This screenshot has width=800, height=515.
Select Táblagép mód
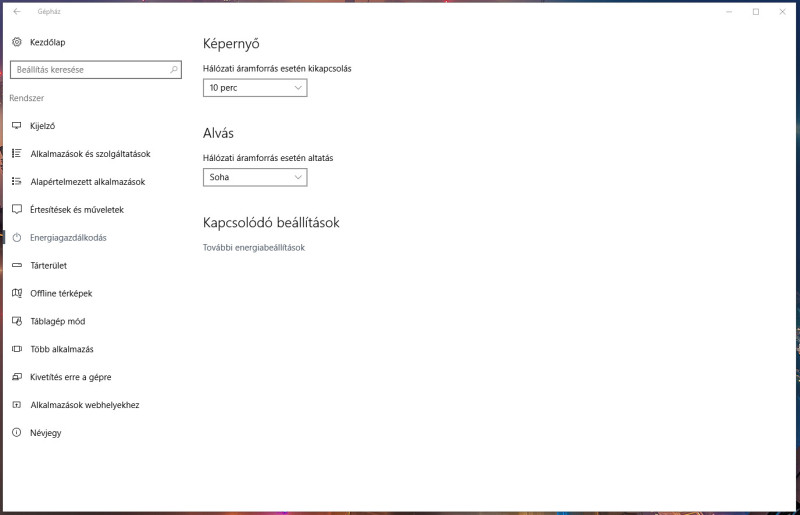[x=58, y=322]
